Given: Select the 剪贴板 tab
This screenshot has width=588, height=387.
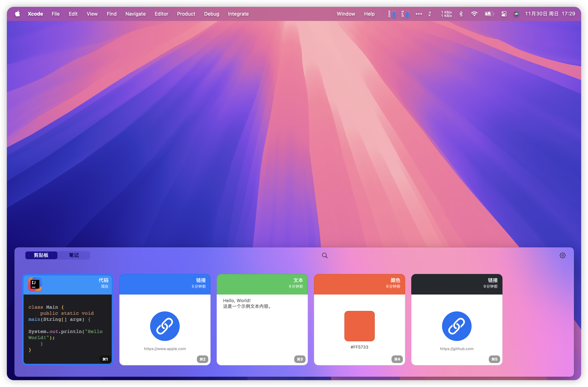Looking at the screenshot, I should coord(41,255).
